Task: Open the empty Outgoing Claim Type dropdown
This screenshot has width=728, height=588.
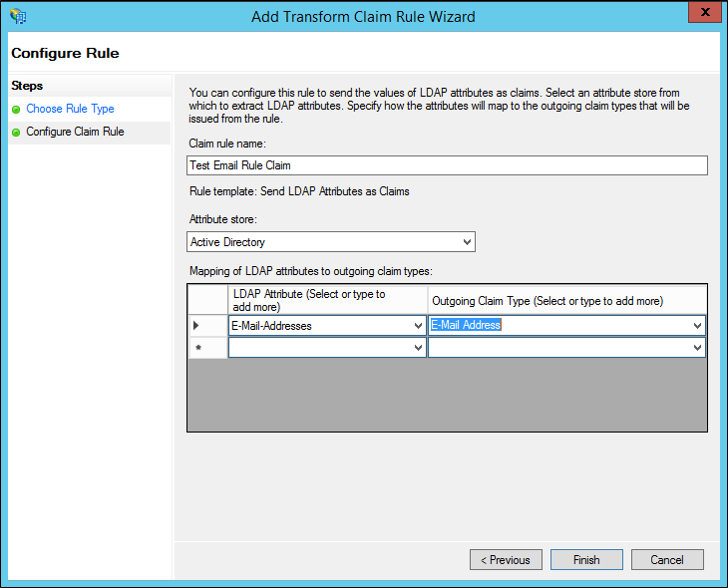Action: [697, 348]
